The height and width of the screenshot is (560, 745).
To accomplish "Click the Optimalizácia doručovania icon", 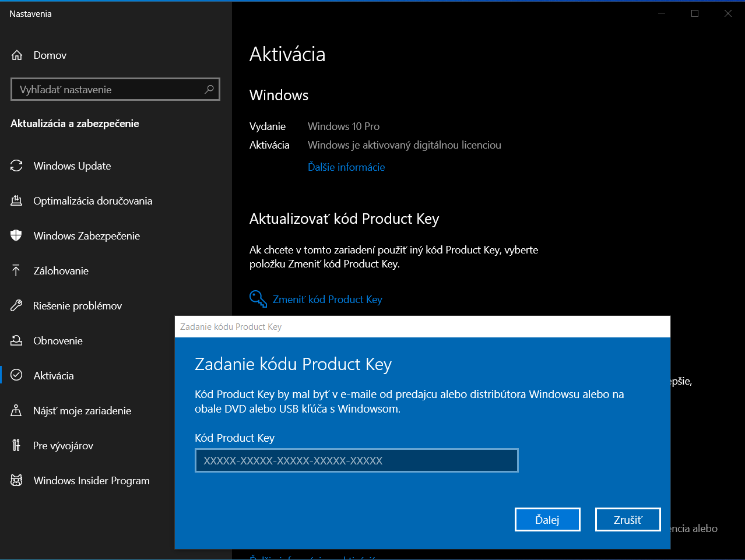I will click(x=16, y=201).
